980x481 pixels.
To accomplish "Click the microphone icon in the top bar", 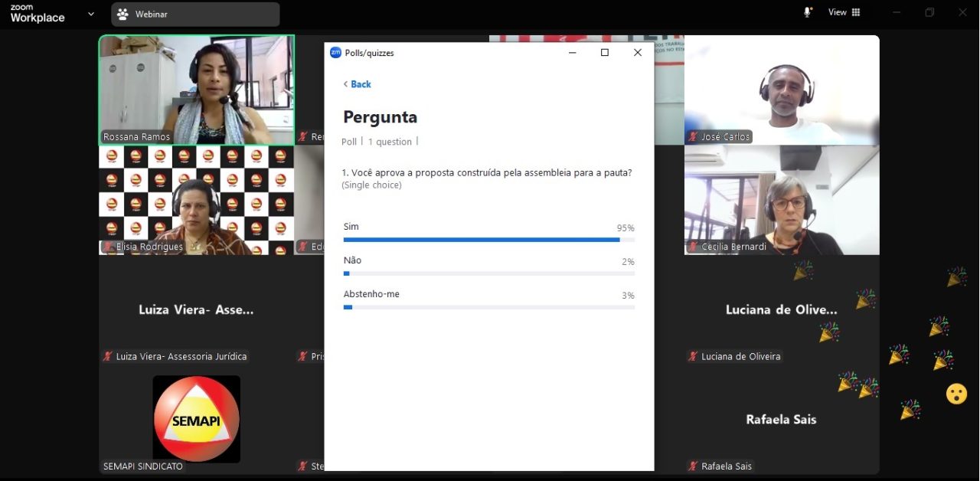I will (x=807, y=12).
